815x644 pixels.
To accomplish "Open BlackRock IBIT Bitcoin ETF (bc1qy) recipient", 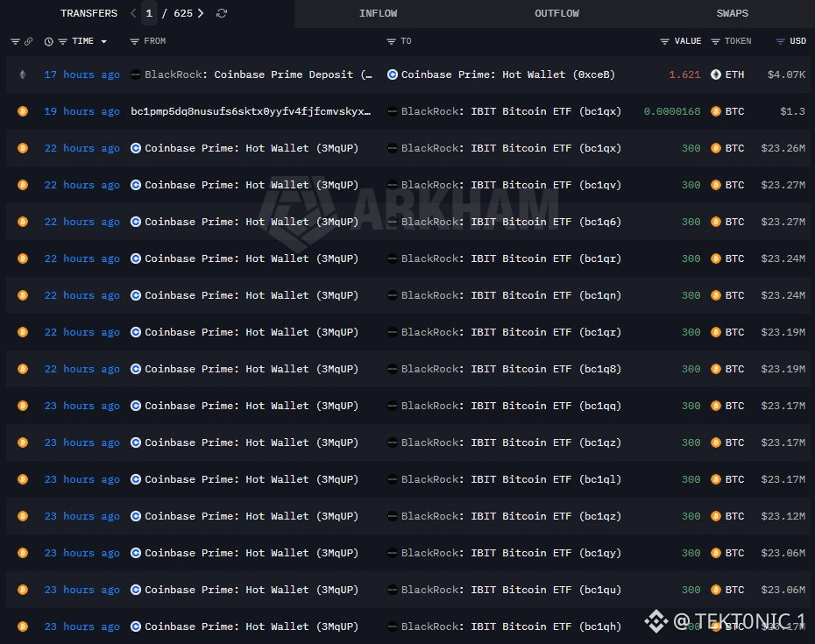I will (x=511, y=553).
